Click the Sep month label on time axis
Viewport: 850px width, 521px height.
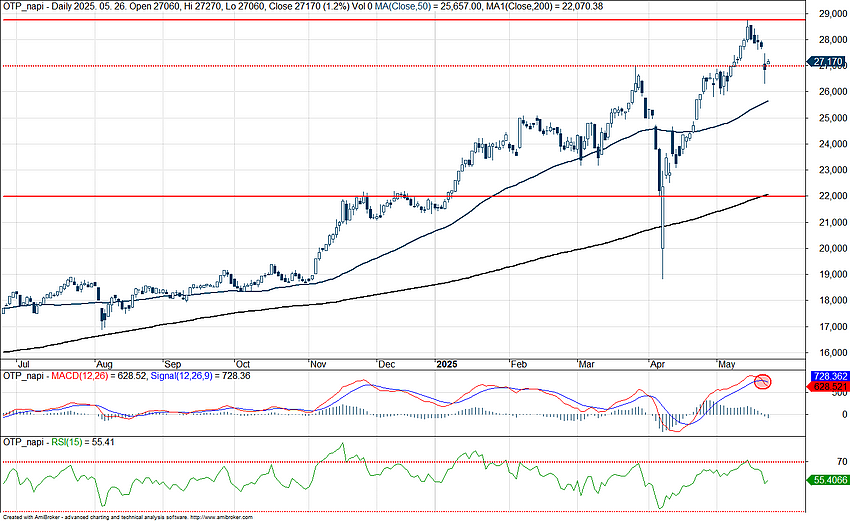coord(172,364)
